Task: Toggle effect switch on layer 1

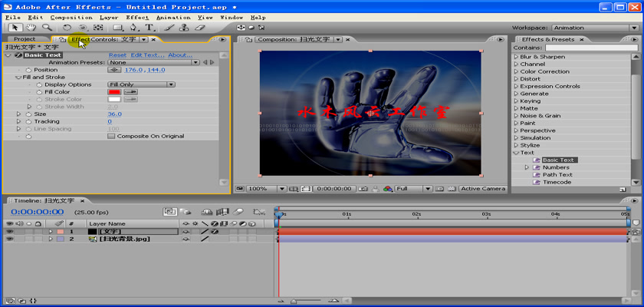Action: pos(214,231)
